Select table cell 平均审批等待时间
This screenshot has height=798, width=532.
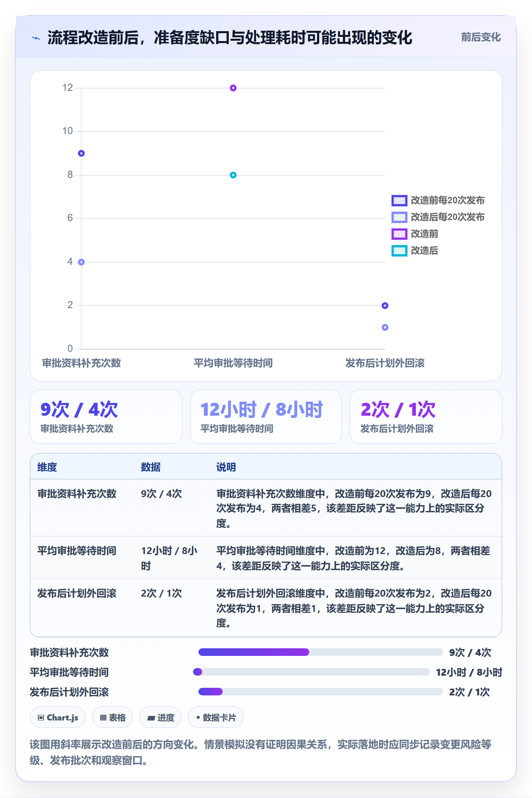[77, 551]
